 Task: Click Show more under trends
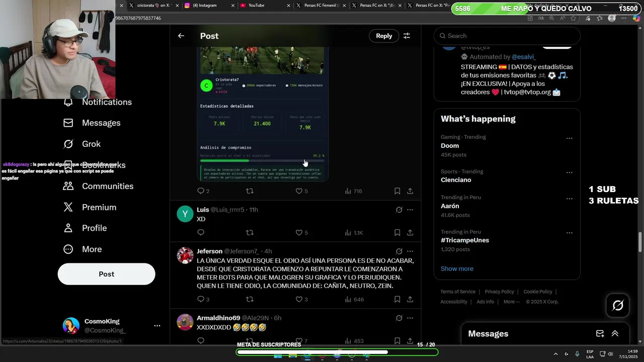pos(457,268)
